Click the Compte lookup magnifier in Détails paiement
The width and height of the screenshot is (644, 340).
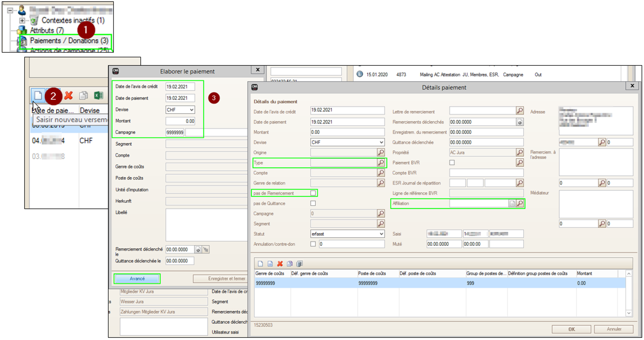point(381,173)
